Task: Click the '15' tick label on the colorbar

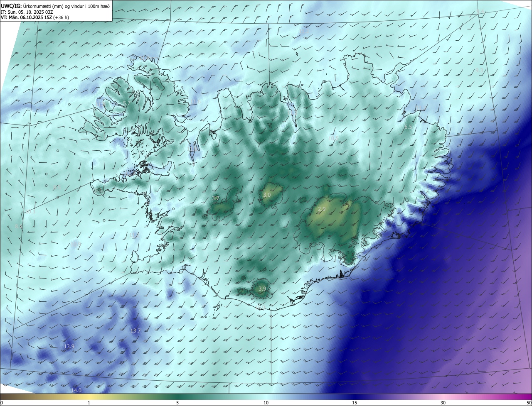Action: 355,403
